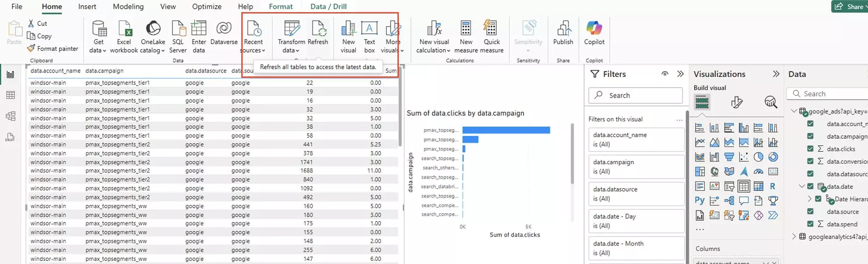Create a New measure
Image resolution: width=868 pixels, height=264 pixels.
(466, 37)
